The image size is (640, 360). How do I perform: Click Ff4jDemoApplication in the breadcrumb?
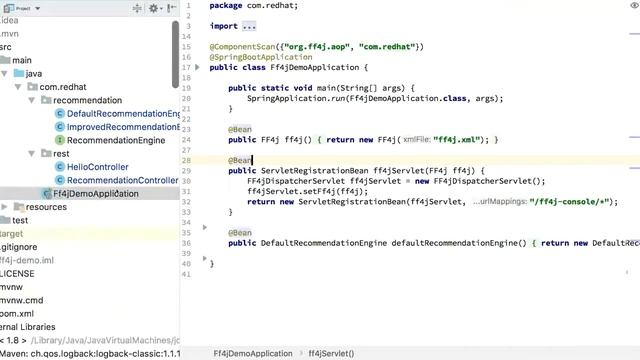[253, 353]
